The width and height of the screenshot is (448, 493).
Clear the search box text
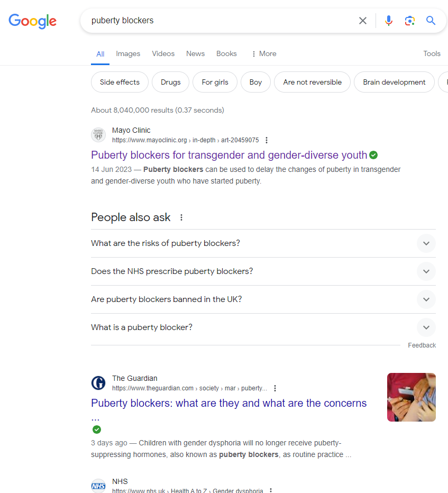[x=363, y=21]
